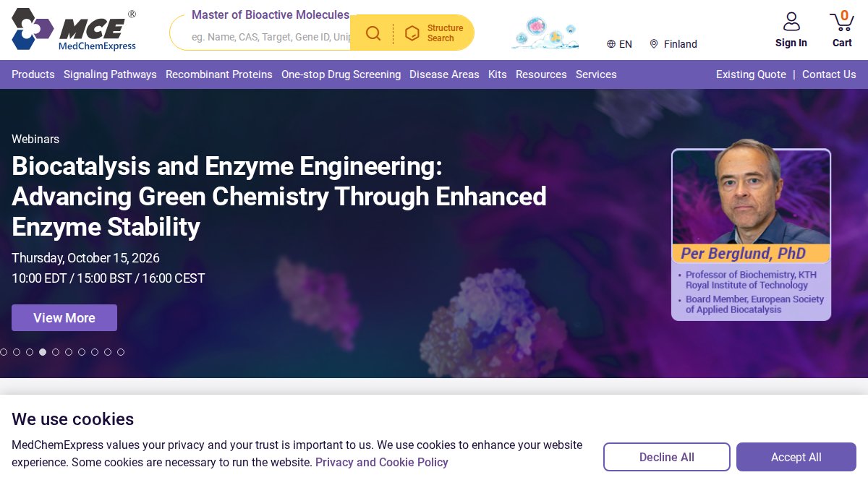
Task: Click the Biocatalysis webinar headline
Action: point(279,197)
